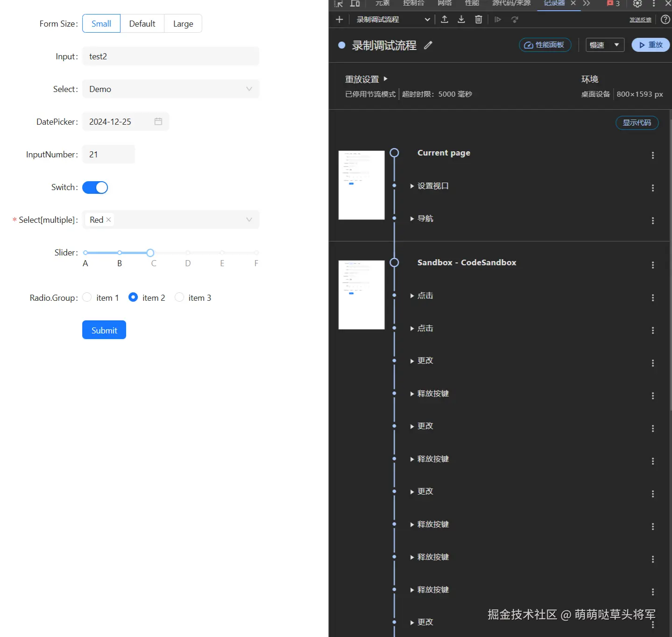This screenshot has height=637, width=672.
Task: Activate the inspect element picker icon
Action: [339, 3]
